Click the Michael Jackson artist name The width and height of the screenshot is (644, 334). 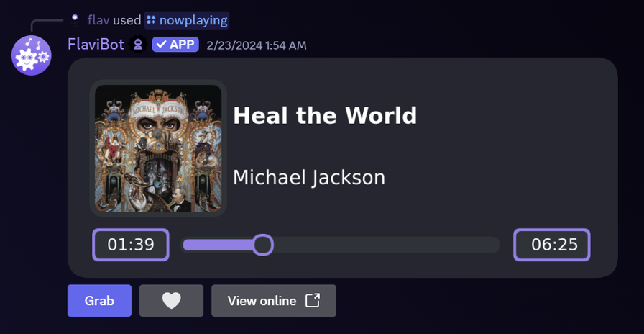click(309, 178)
